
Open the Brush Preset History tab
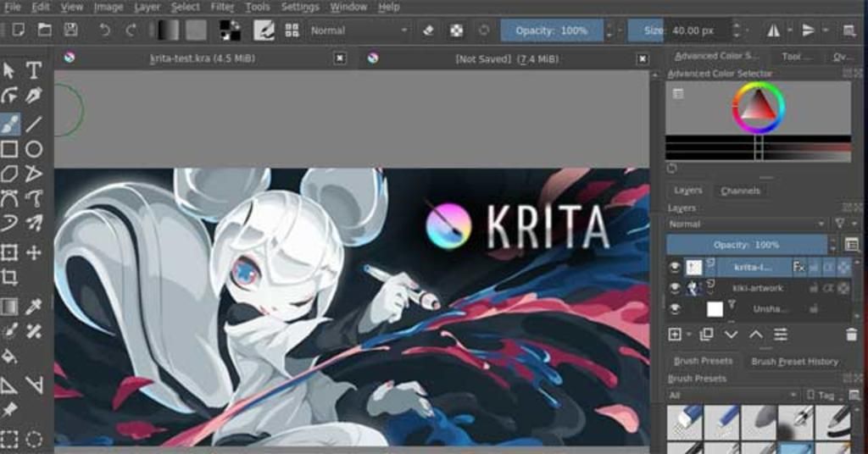pyautogui.click(x=794, y=362)
